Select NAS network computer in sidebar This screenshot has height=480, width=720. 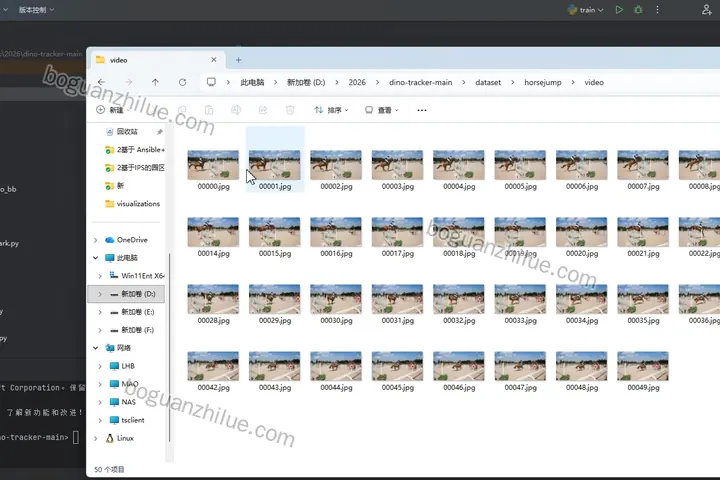click(123, 402)
